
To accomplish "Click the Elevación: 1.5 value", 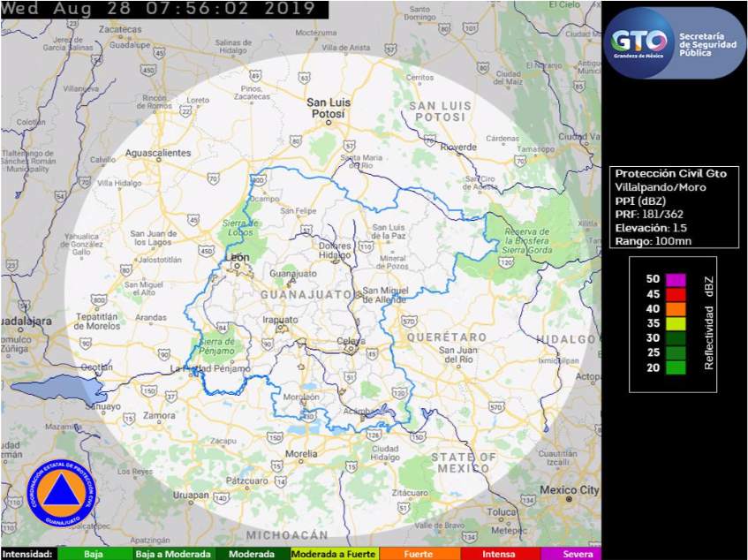I will pyautogui.click(x=651, y=228).
